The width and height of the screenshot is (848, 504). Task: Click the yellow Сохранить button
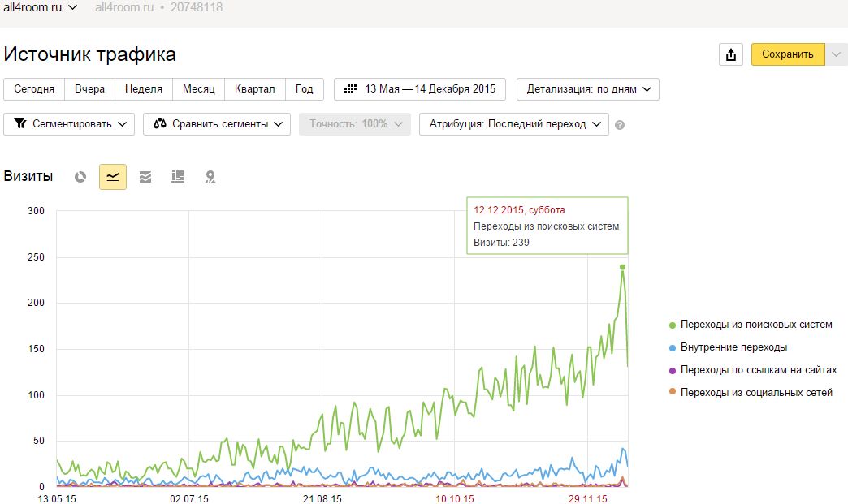coord(787,54)
